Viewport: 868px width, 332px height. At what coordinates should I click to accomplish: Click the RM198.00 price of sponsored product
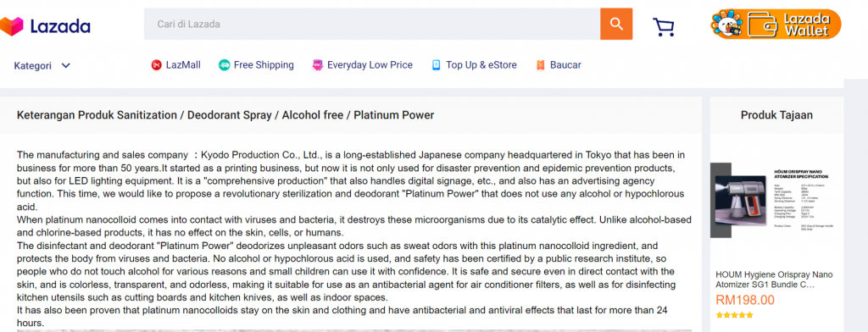coord(744,301)
